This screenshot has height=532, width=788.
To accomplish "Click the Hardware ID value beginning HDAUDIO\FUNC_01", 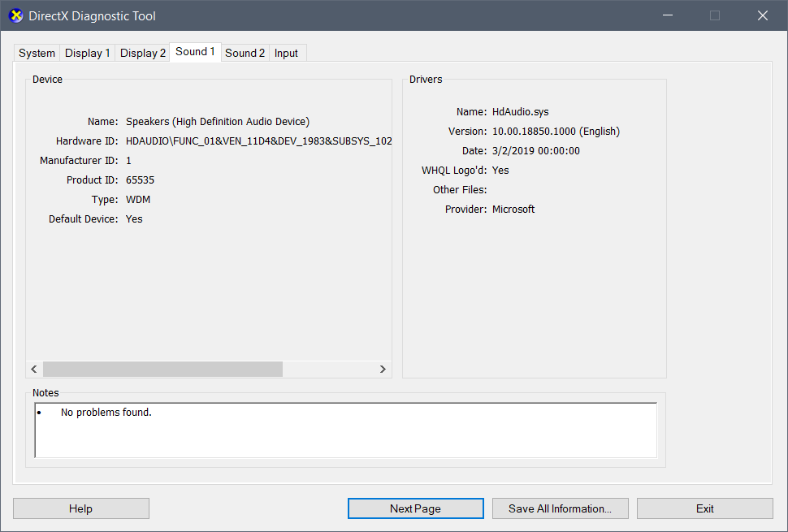I will point(259,141).
